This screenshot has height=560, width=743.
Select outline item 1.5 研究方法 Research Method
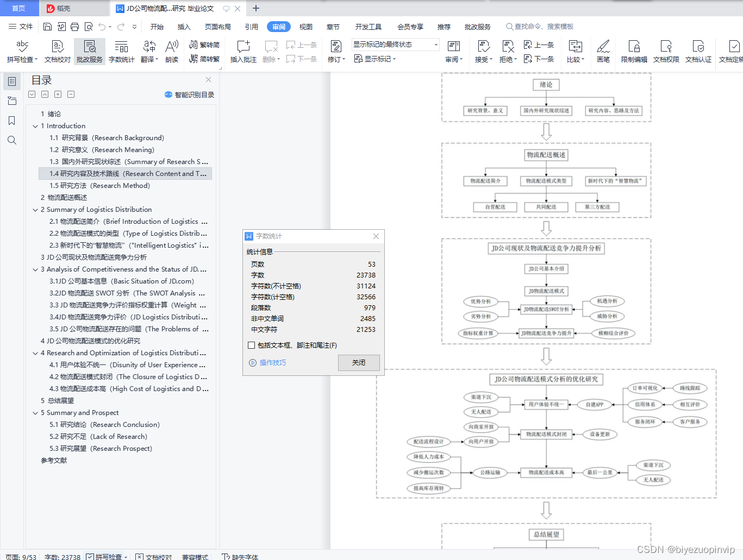point(99,186)
